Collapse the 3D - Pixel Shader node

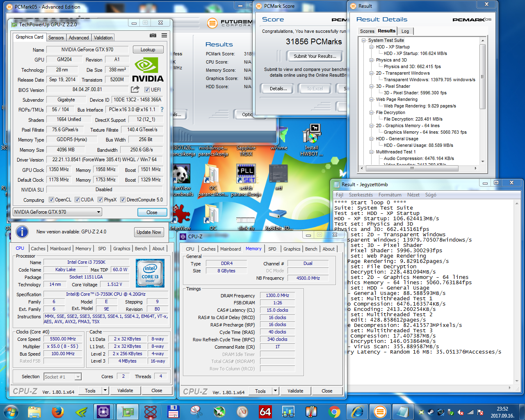[x=372, y=86]
